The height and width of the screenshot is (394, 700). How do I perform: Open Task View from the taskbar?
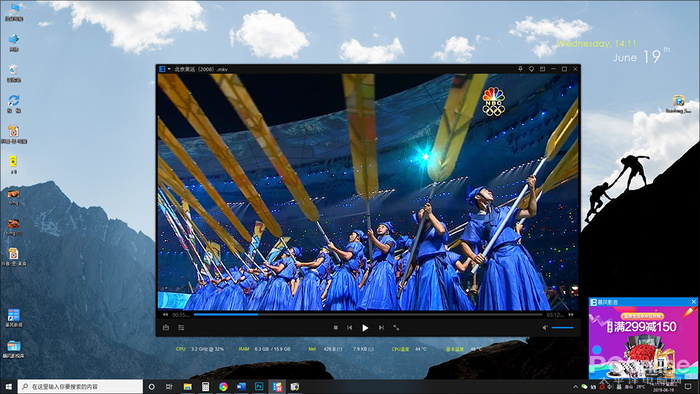click(x=169, y=387)
